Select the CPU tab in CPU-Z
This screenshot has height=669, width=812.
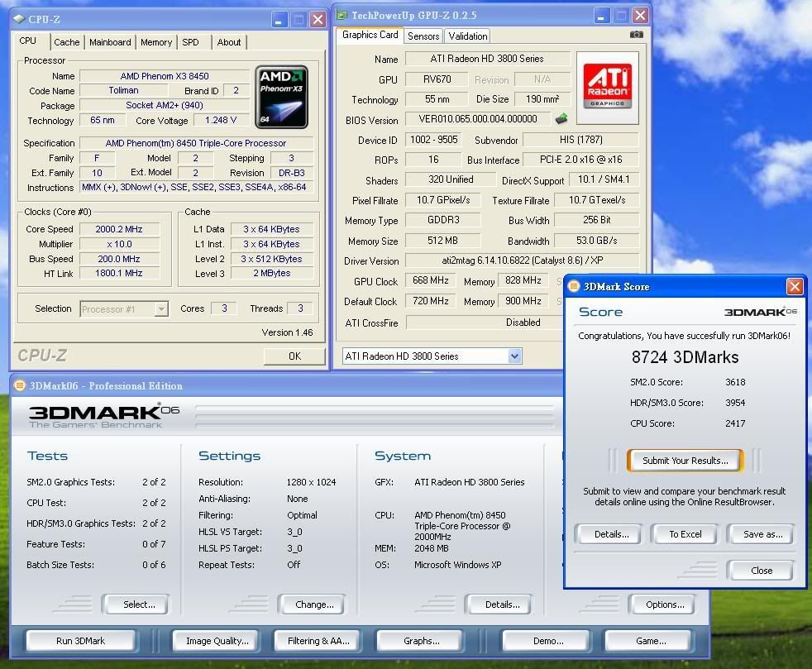pos(28,41)
